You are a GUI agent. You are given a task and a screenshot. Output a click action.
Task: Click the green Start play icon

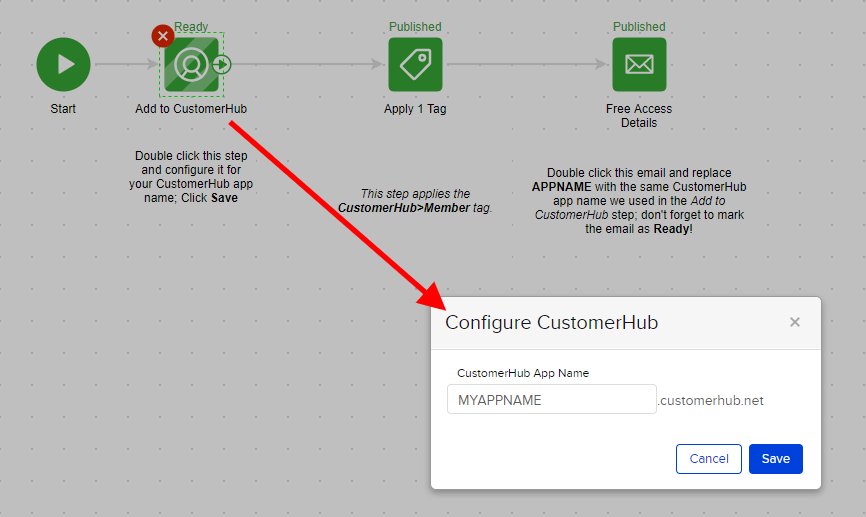[64, 65]
